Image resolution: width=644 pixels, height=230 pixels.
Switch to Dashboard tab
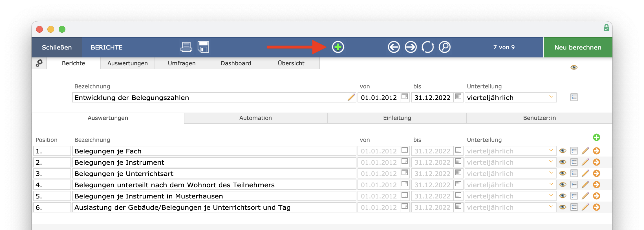pyautogui.click(x=236, y=63)
